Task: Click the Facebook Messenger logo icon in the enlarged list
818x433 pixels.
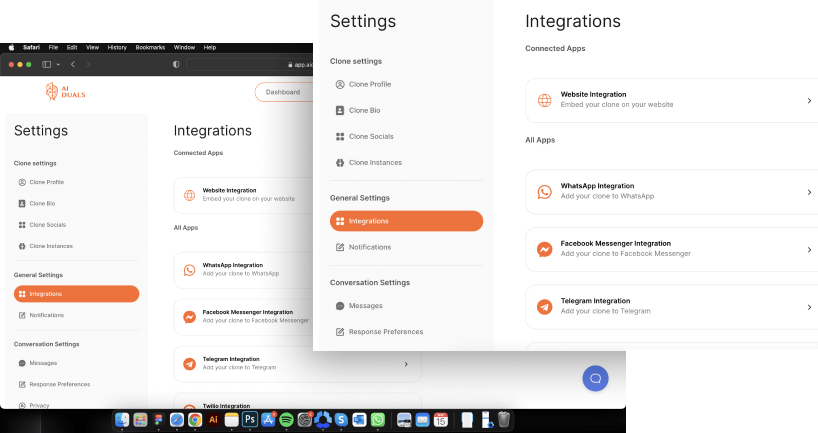Action: (x=544, y=249)
